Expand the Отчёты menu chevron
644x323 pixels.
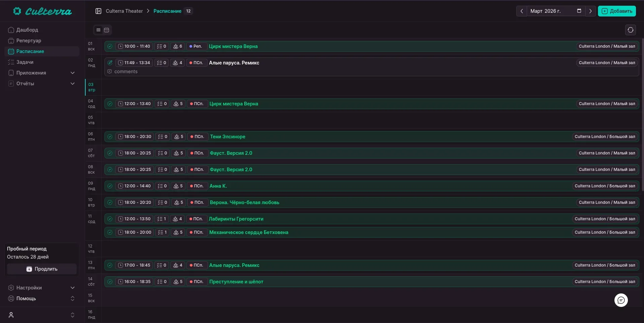[73, 84]
